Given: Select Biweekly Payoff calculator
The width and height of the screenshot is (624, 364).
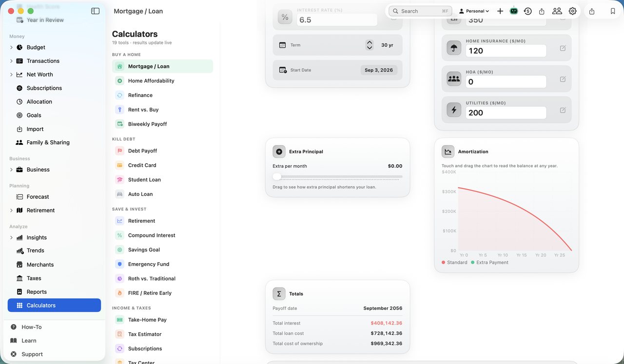Looking at the screenshot, I should (x=162, y=124).
